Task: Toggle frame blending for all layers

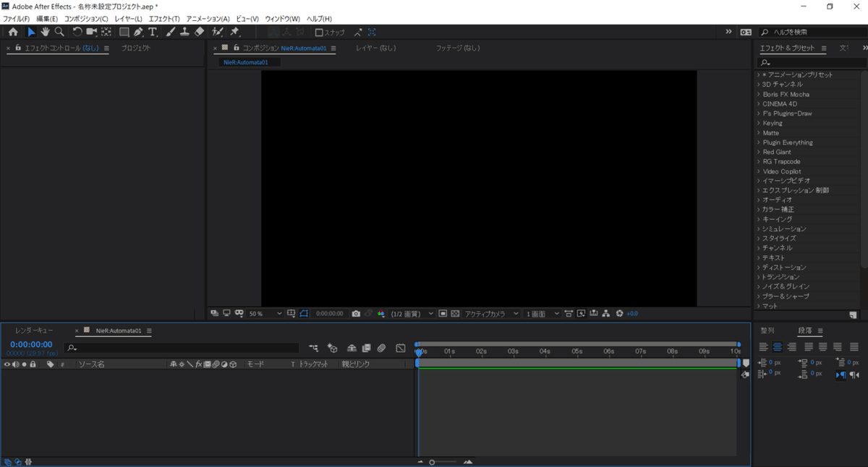Action: coord(367,348)
